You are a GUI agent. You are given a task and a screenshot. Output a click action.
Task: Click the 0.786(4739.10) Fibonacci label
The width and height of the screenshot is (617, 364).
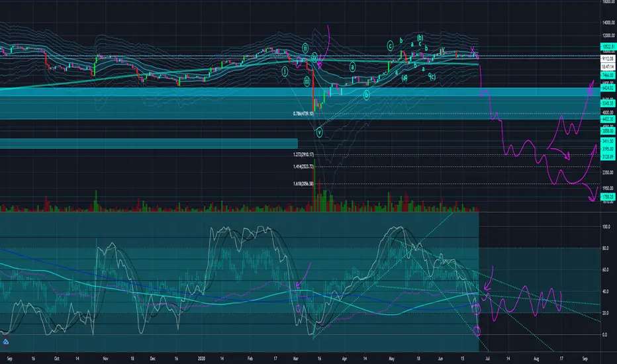pyautogui.click(x=303, y=114)
